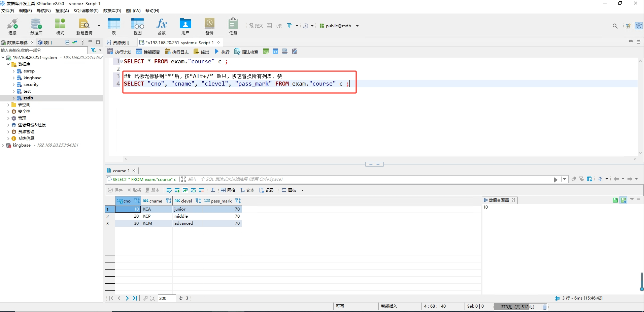This screenshot has height=312, width=644.
Task: Click the 执行计划 (Execution plan) icon
Action: pyautogui.click(x=119, y=52)
